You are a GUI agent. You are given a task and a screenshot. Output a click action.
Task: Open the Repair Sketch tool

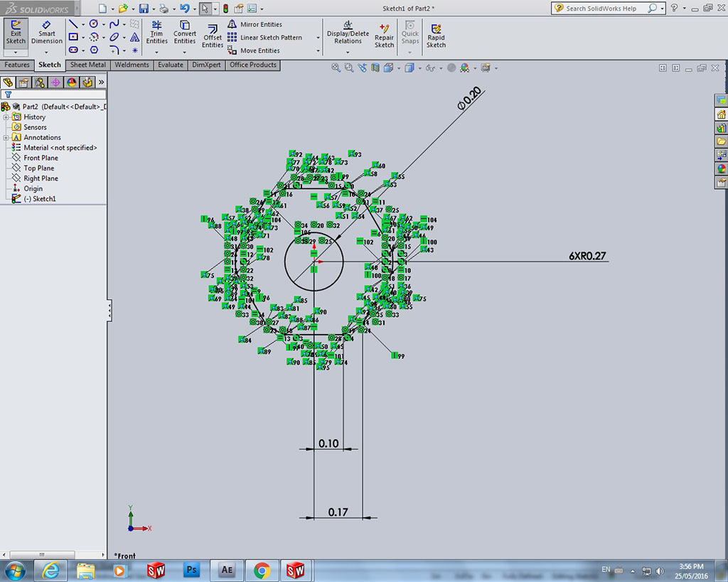click(384, 36)
